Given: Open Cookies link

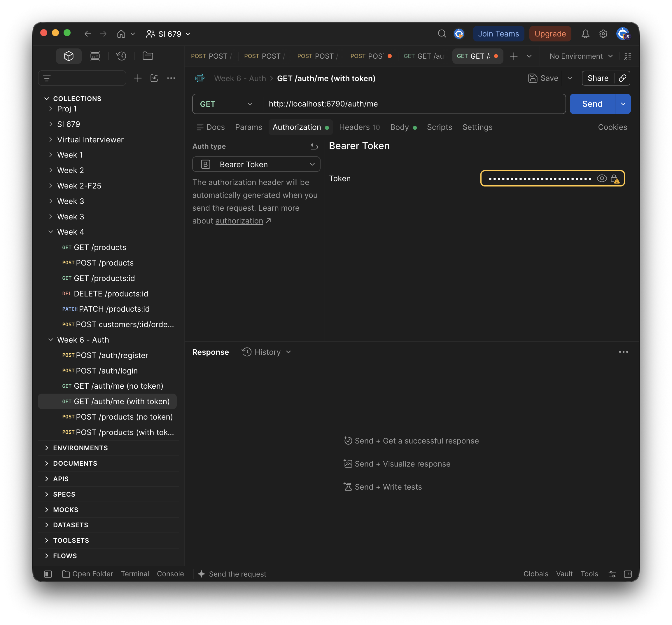Looking at the screenshot, I should 612,127.
